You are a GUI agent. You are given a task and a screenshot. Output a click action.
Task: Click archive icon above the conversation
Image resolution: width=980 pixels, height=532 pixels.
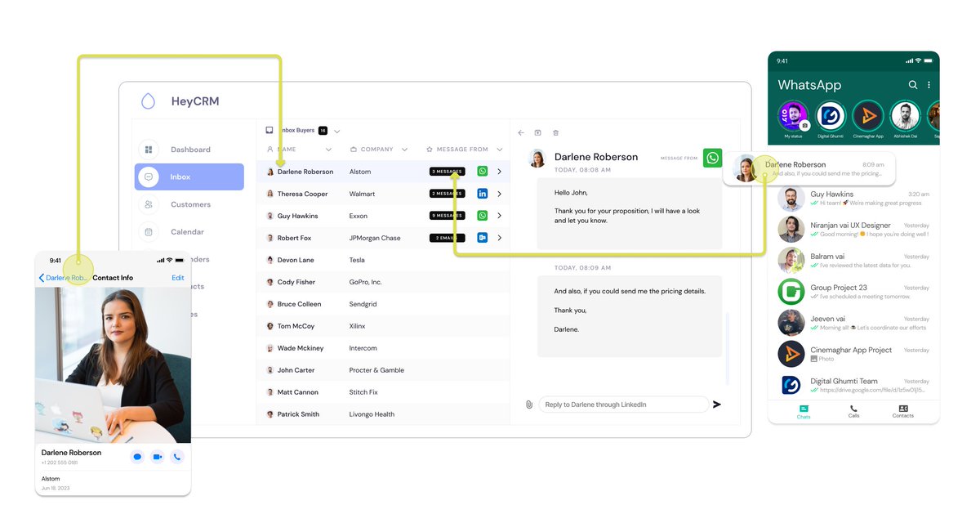click(538, 132)
